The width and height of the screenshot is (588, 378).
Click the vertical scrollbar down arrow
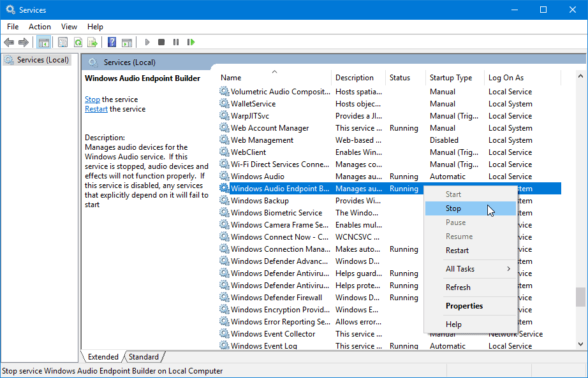[x=580, y=344]
